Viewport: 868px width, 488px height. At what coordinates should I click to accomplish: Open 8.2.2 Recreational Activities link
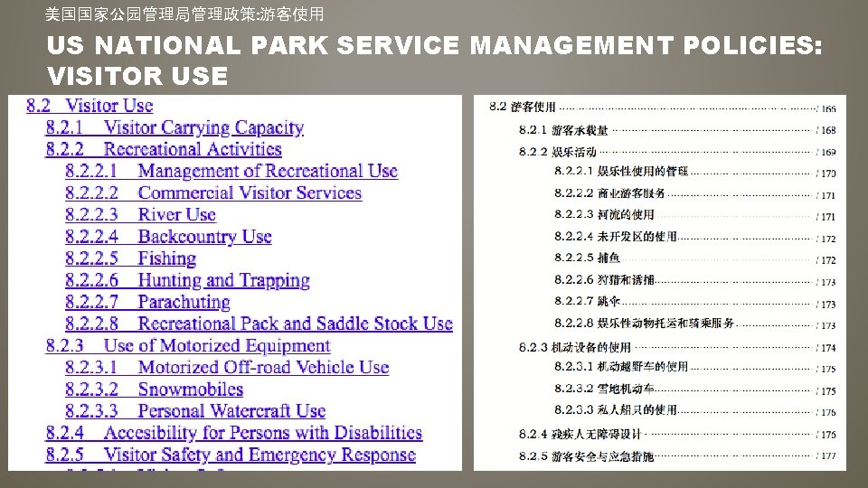pyautogui.click(x=164, y=149)
